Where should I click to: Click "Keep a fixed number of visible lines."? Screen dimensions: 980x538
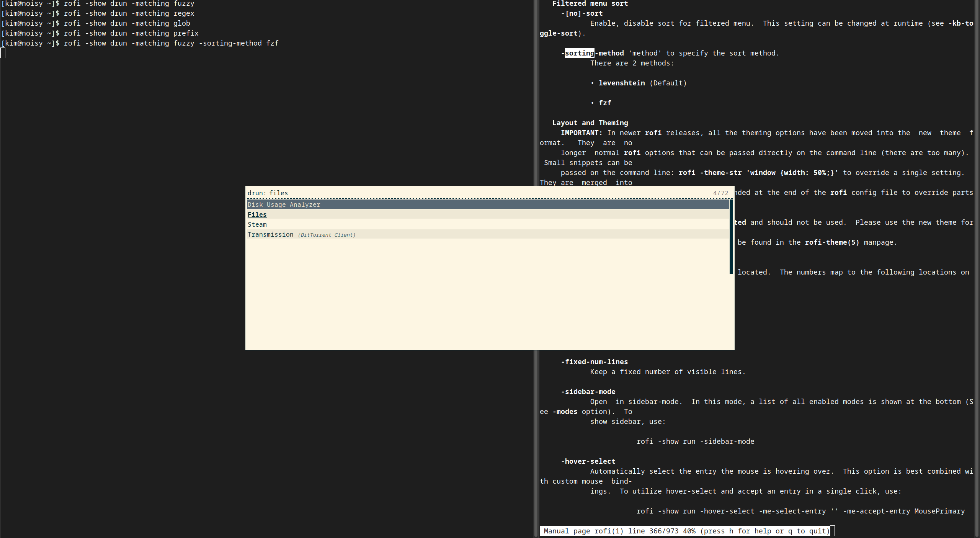pyautogui.click(x=668, y=372)
